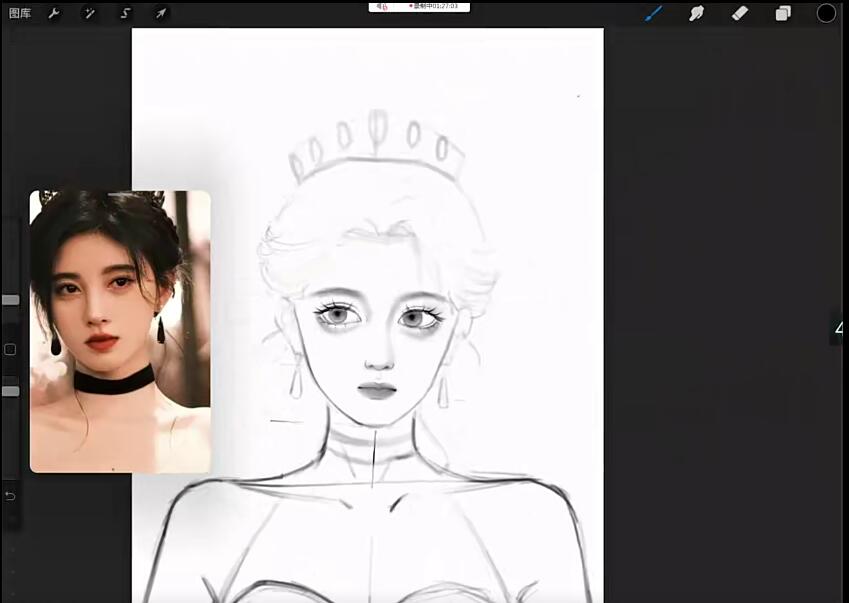Toggle the brush painting tool active
849x603 pixels.
(653, 13)
